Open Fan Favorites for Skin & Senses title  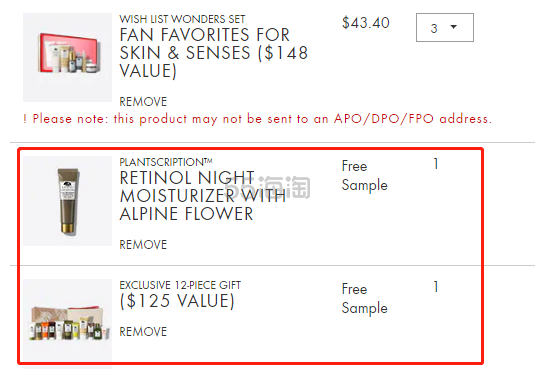(214, 53)
